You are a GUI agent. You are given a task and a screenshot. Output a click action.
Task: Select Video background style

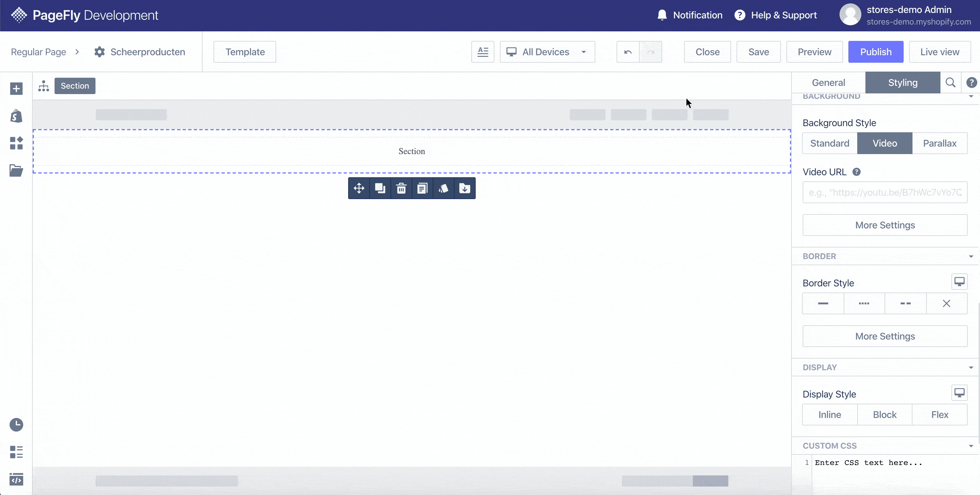(885, 144)
